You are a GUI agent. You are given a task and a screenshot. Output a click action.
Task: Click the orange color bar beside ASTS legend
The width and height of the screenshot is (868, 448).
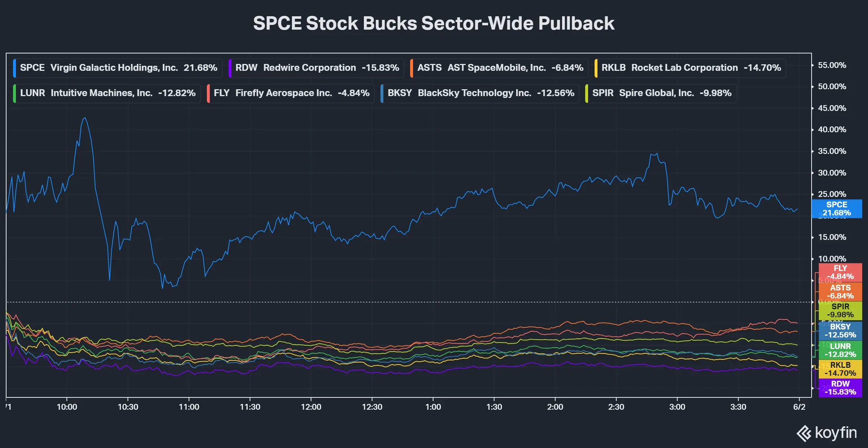[x=412, y=68]
